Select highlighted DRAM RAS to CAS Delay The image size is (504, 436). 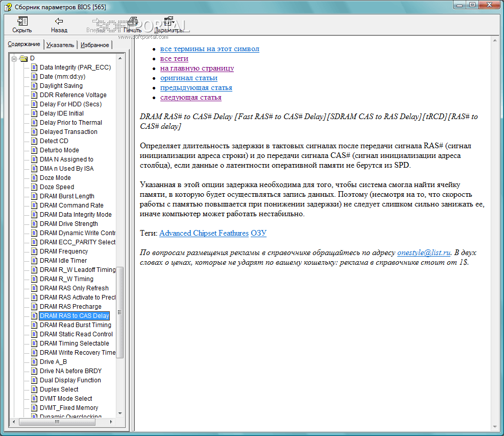(x=74, y=316)
